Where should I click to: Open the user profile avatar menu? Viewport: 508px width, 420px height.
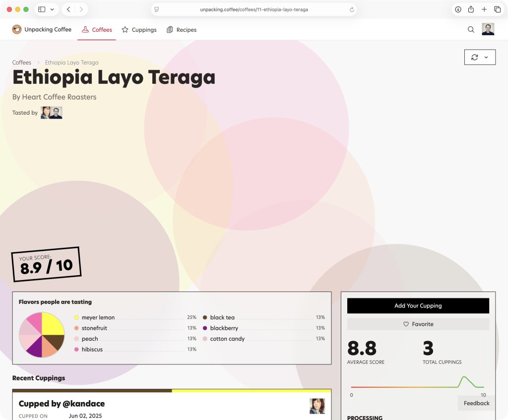488,29
